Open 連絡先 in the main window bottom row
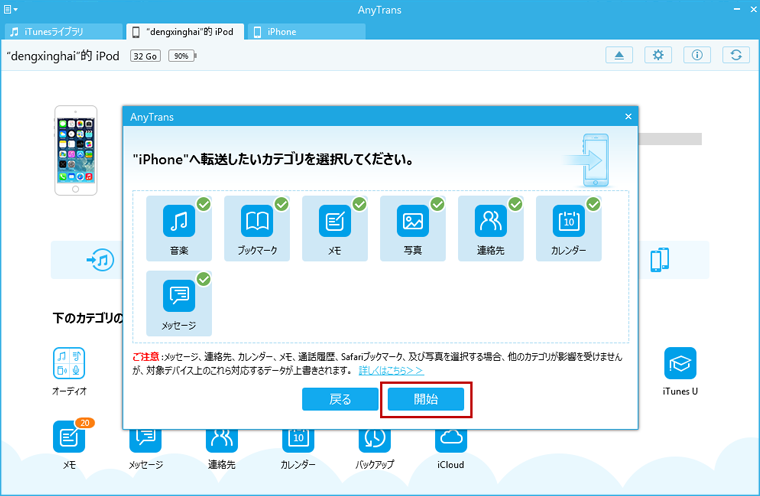 [x=222, y=449]
